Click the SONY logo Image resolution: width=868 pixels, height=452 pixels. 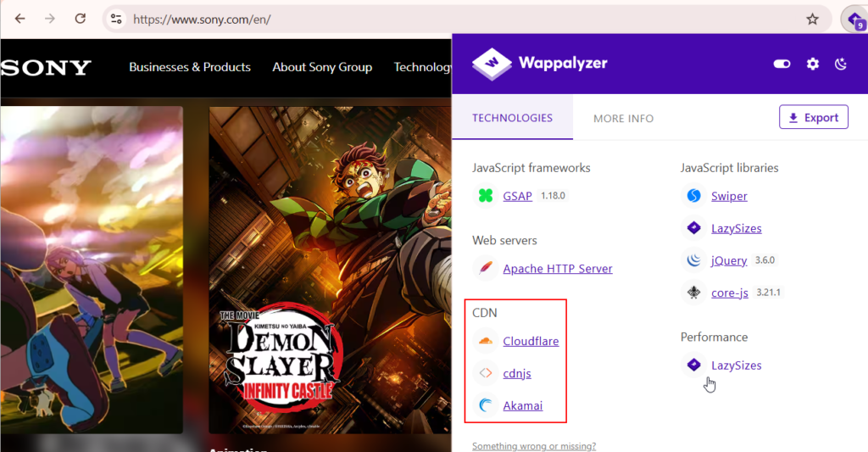[x=46, y=68]
